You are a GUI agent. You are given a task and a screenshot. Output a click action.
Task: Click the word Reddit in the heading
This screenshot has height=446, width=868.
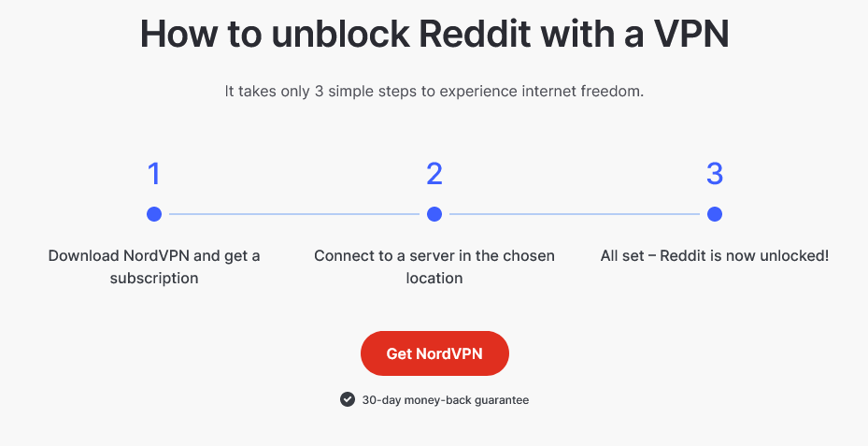(x=474, y=35)
